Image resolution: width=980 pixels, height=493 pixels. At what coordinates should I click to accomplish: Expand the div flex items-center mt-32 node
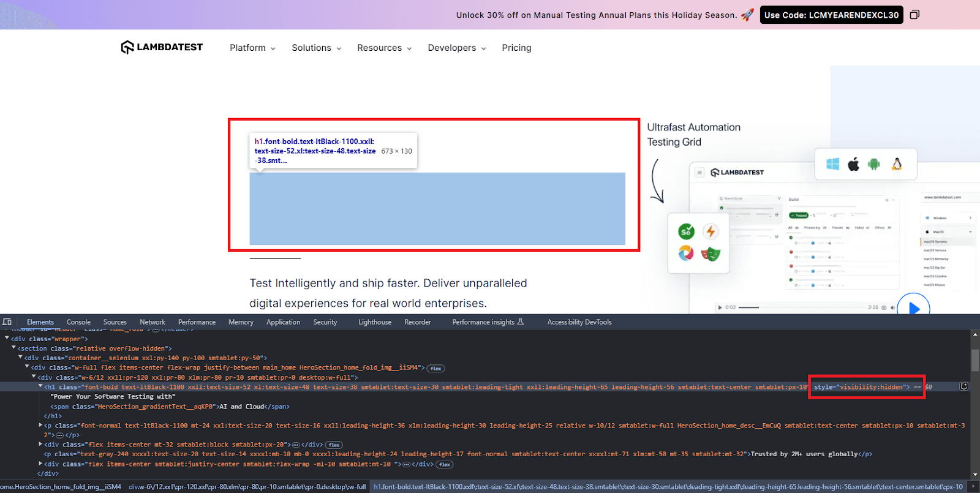point(40,444)
